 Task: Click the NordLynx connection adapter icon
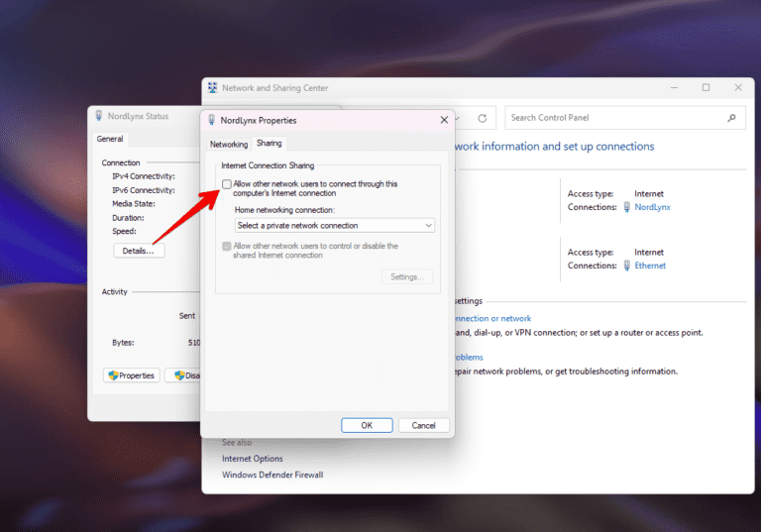coord(626,208)
